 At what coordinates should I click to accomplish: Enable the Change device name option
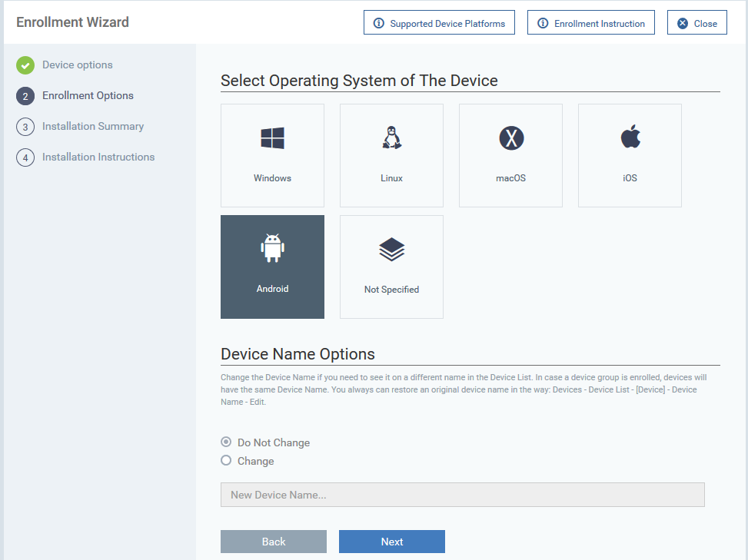pyautogui.click(x=226, y=460)
